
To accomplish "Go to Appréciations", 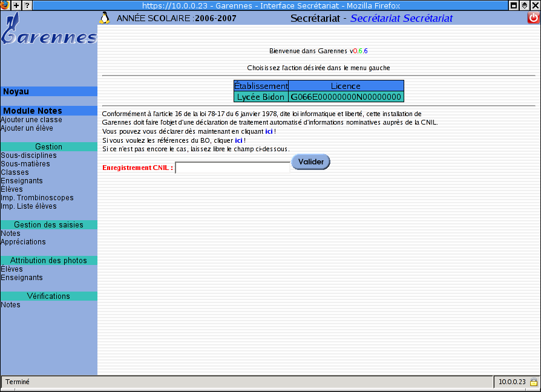I will click(x=24, y=242).
